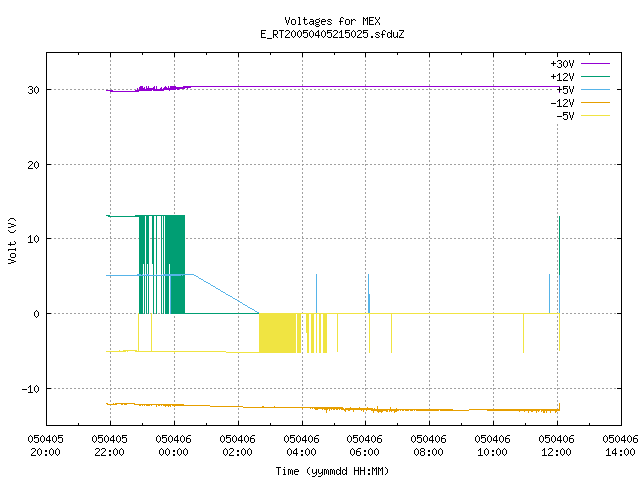This screenshot has width=640, height=480.
Task: Click the y-axis tick value 20
Action: point(33,165)
